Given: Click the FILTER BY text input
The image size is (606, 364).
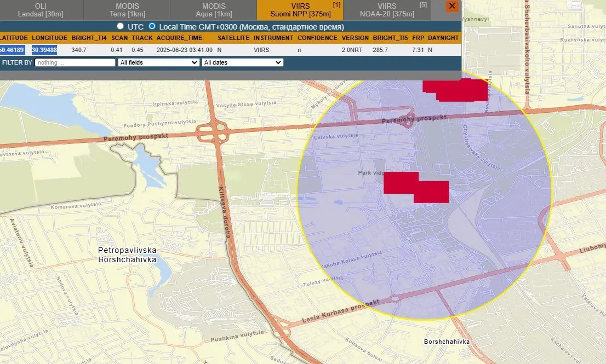Looking at the screenshot, I should [75, 62].
